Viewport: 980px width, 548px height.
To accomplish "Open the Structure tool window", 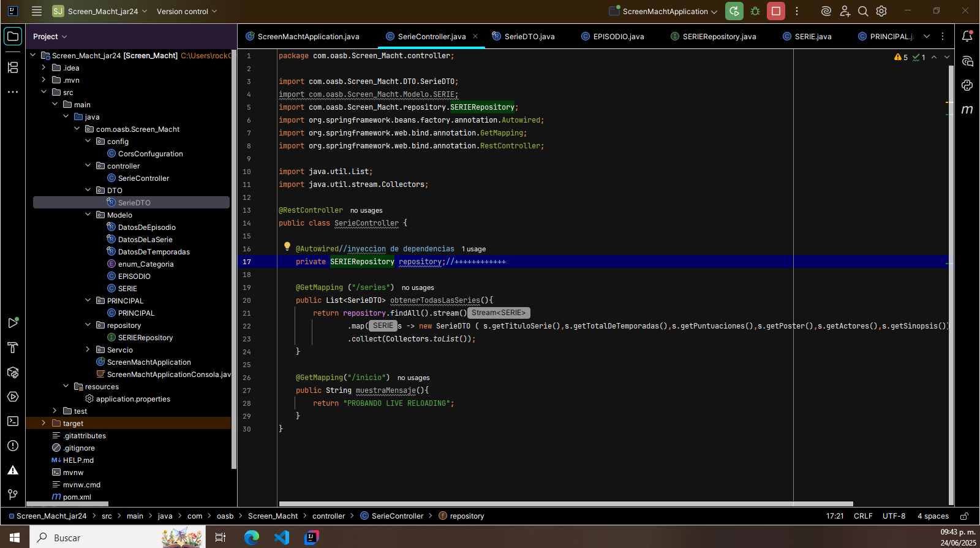I will click(13, 67).
